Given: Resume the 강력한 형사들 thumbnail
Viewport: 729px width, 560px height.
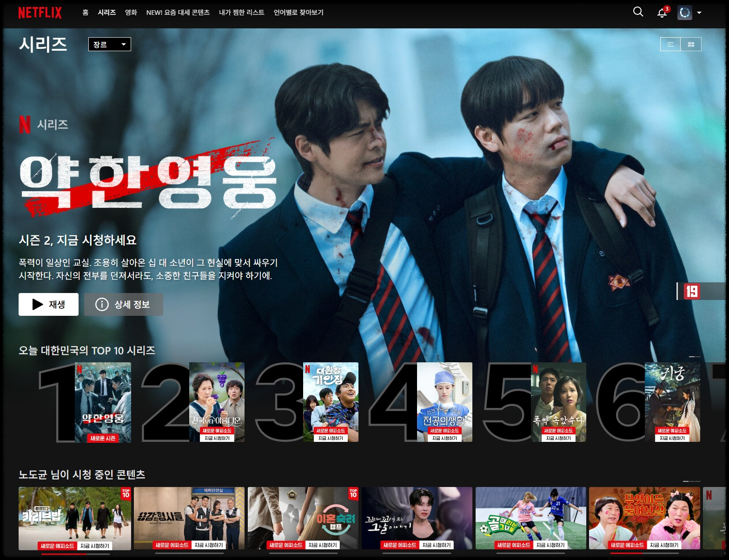Looking at the screenshot, I should 189,518.
